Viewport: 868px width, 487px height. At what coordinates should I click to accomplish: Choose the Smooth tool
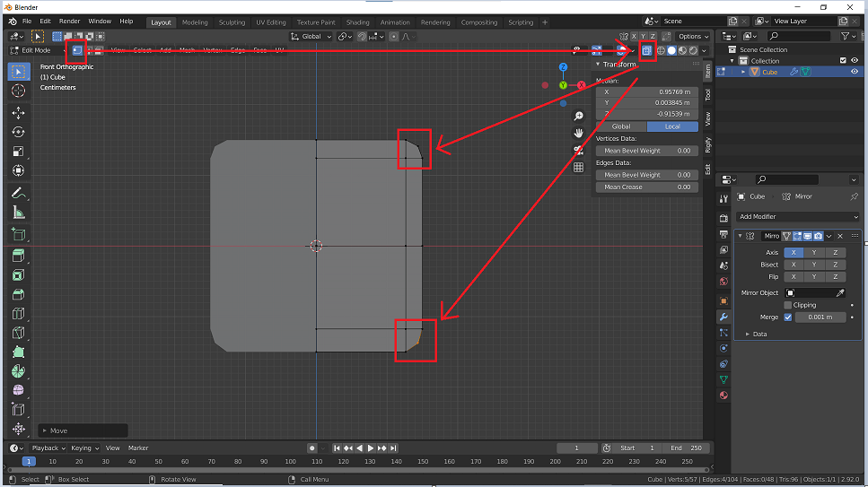18,391
